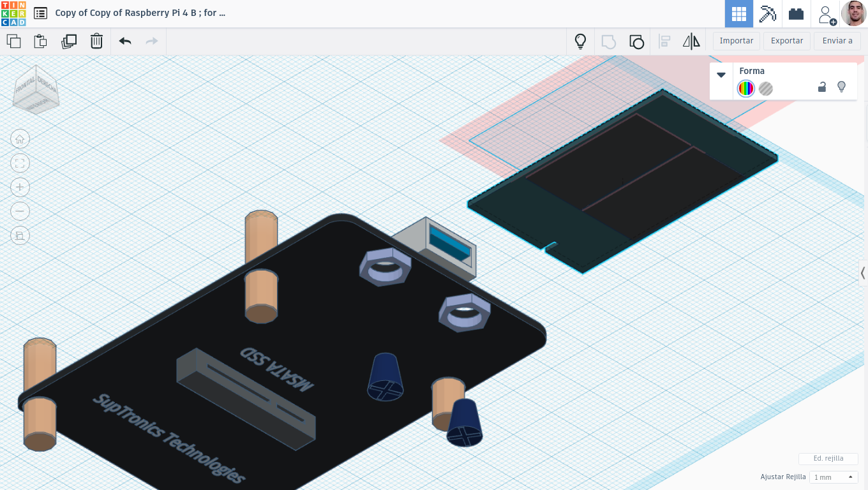This screenshot has height=490, width=868.
Task: Open the Ajustar Rejilla 1 mm dropdown
Action: click(834, 477)
